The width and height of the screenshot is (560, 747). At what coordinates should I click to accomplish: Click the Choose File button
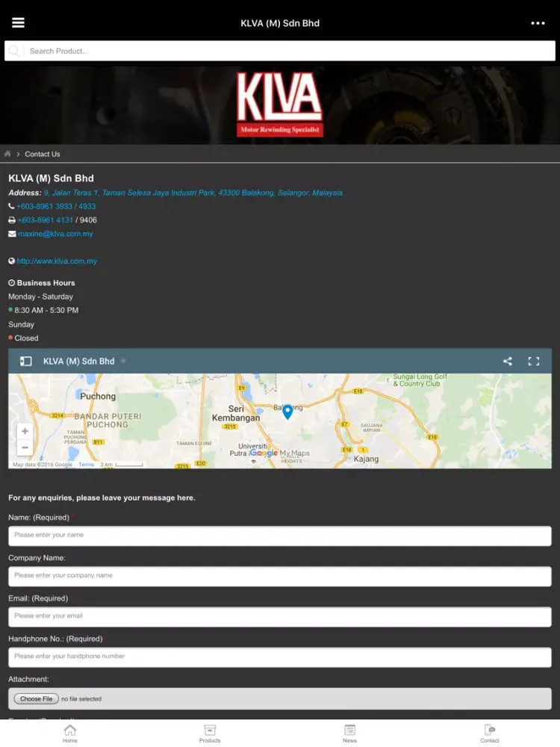pos(36,699)
